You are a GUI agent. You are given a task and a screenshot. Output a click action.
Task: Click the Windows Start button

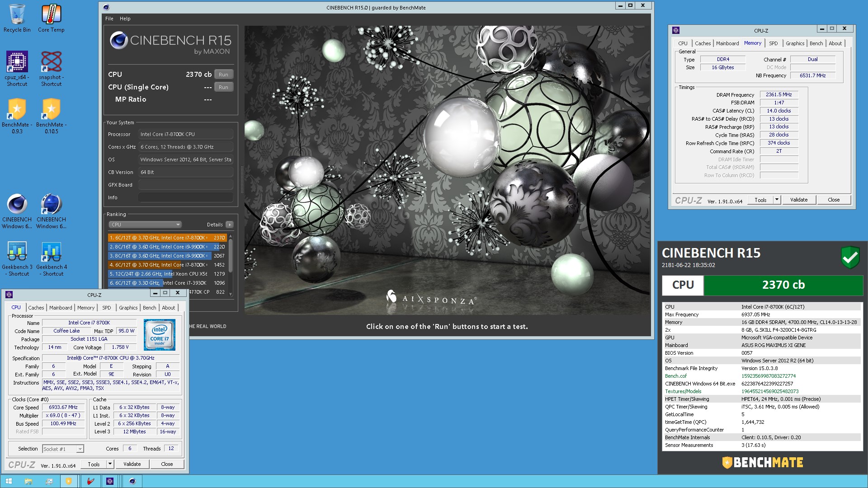(9, 481)
